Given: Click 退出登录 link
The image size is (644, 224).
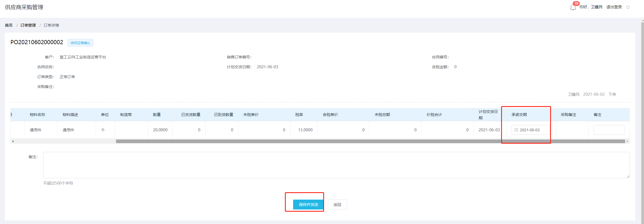Looking at the screenshot, I should pyautogui.click(x=614, y=7).
